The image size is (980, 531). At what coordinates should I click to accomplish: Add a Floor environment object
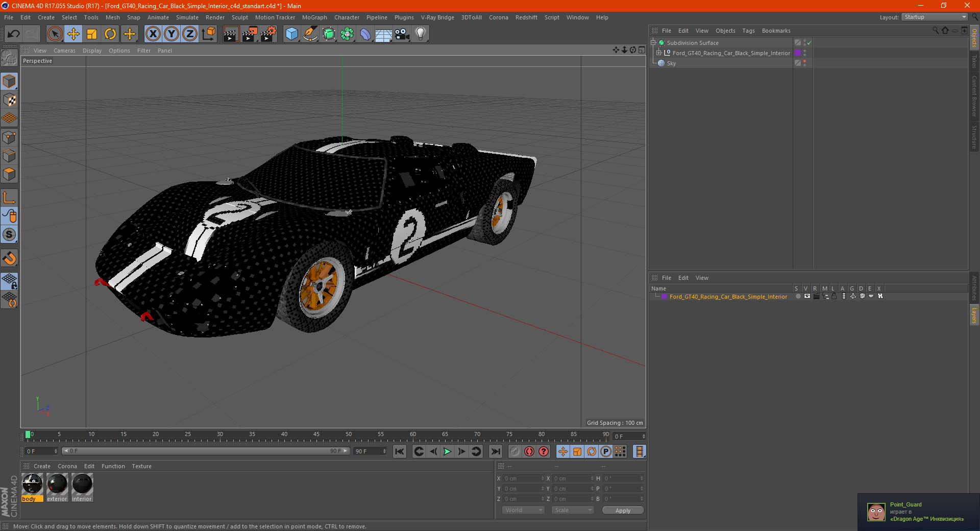point(383,34)
